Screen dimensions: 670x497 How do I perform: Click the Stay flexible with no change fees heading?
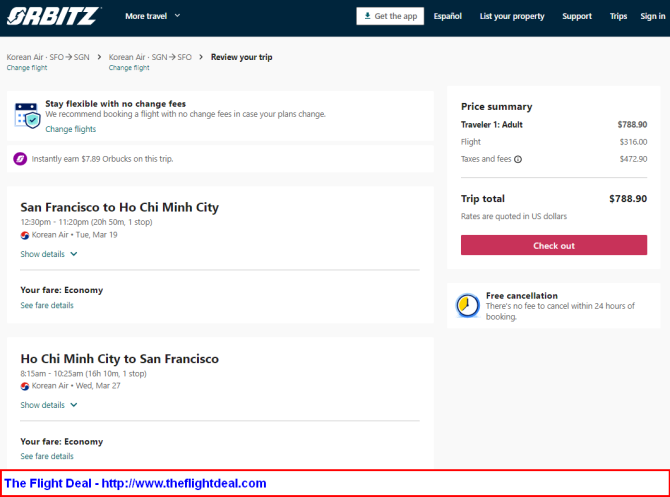coord(115,104)
